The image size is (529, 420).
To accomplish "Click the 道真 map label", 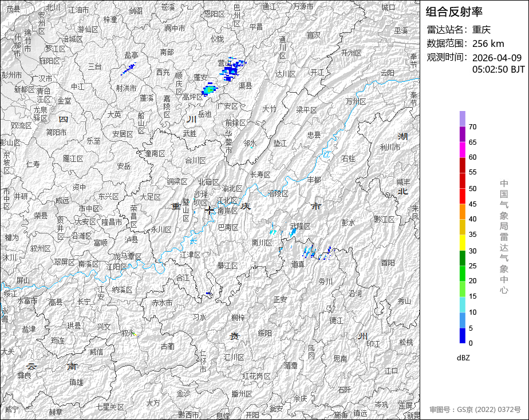I will pyautogui.click(x=298, y=264).
